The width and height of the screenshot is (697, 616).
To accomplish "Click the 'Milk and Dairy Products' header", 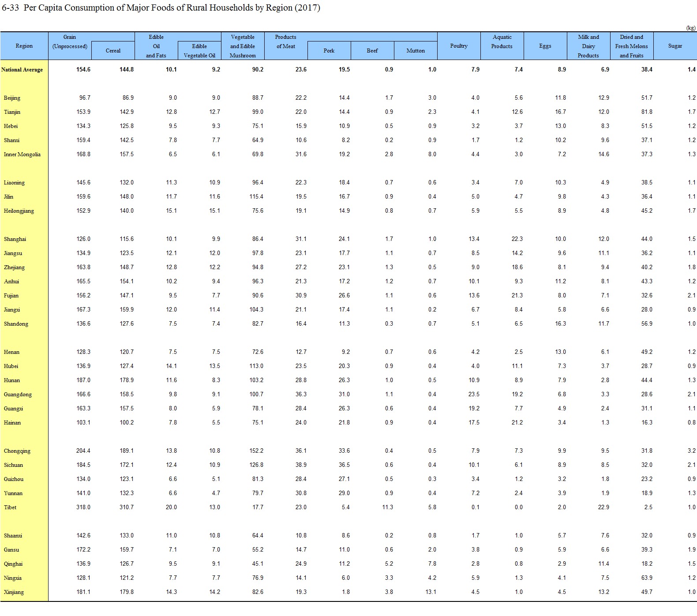I will [x=588, y=46].
